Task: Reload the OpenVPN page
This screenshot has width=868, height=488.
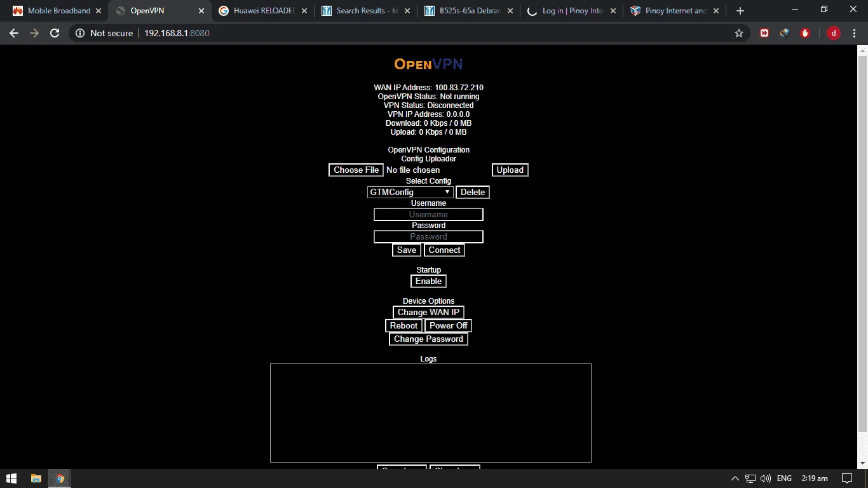Action: 55,33
